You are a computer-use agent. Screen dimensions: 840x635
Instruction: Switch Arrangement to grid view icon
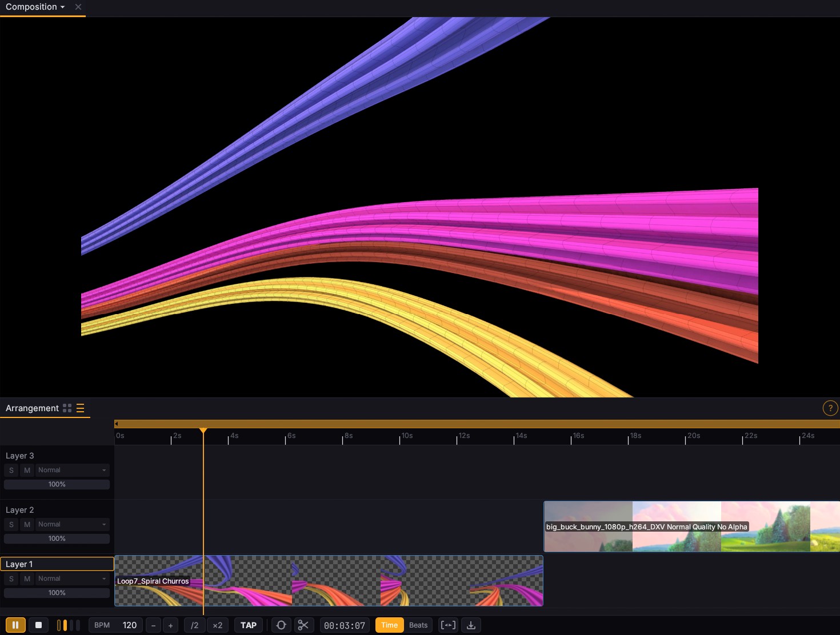tap(67, 408)
